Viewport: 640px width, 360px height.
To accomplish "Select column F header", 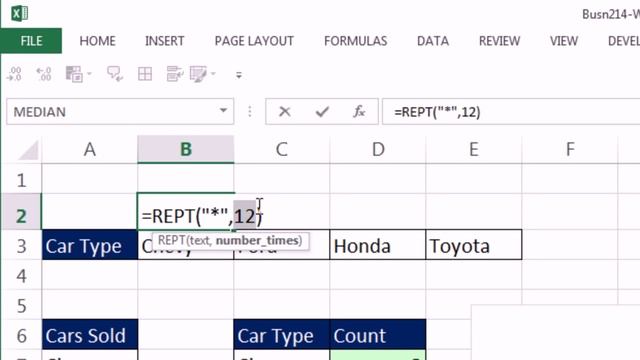I will click(x=570, y=149).
